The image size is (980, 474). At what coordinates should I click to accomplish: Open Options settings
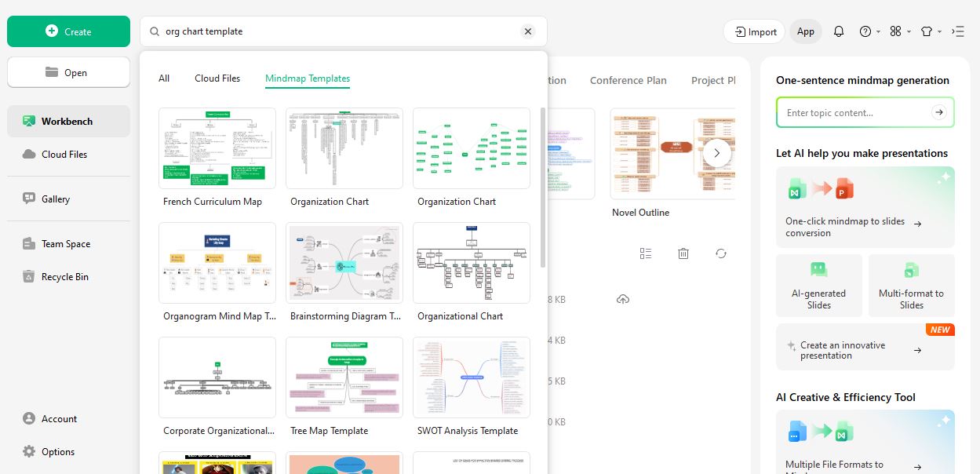click(68, 451)
